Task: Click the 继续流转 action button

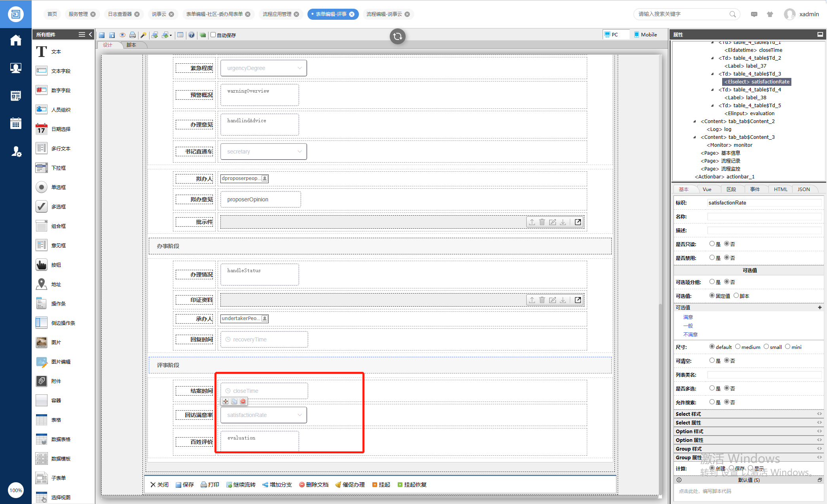Action: click(241, 485)
